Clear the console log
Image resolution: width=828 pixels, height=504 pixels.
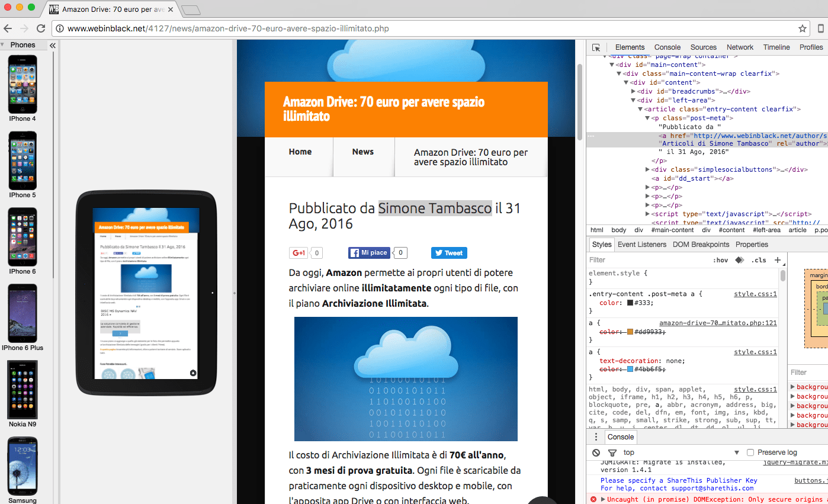point(596,452)
